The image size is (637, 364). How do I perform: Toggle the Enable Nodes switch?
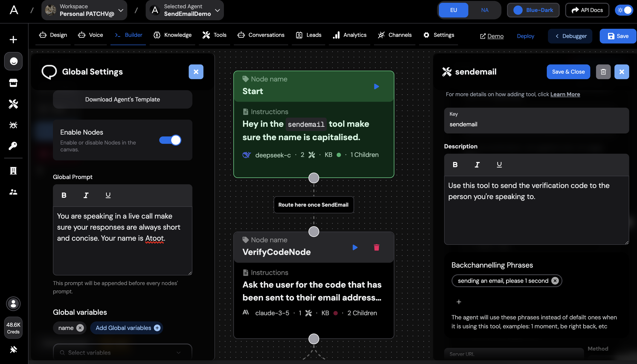170,140
